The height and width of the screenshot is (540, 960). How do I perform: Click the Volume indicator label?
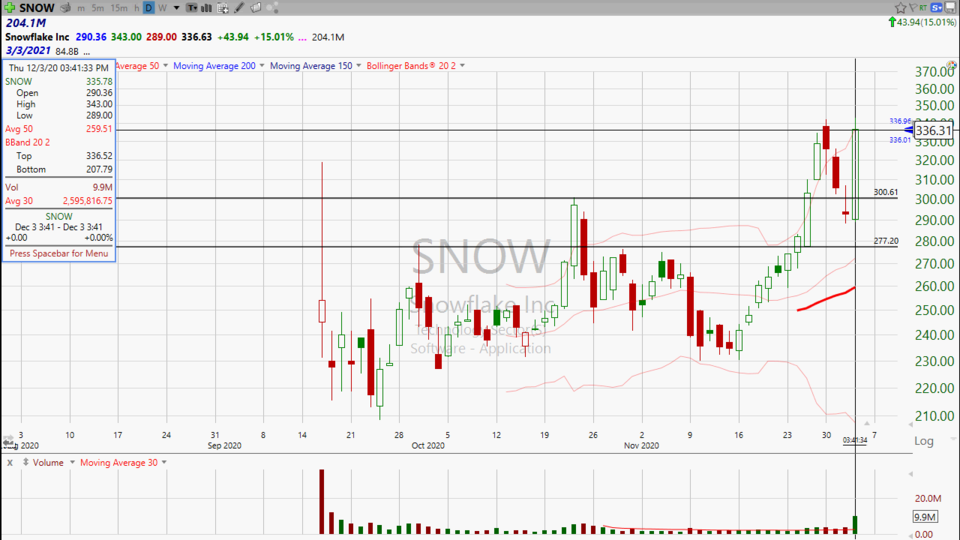pyautogui.click(x=48, y=462)
